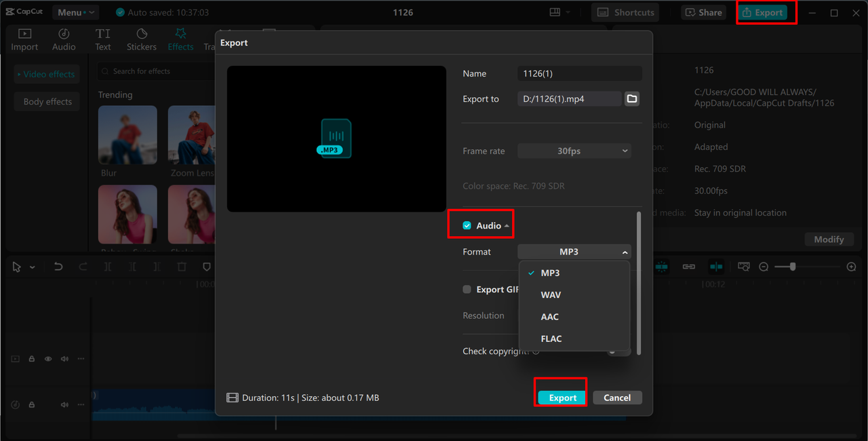Click the Delete right split icon
Image resolution: width=868 pixels, height=441 pixels.
pyautogui.click(x=157, y=267)
